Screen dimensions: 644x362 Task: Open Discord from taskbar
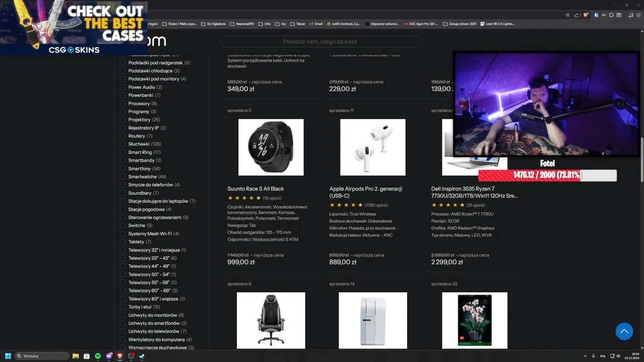109,356
